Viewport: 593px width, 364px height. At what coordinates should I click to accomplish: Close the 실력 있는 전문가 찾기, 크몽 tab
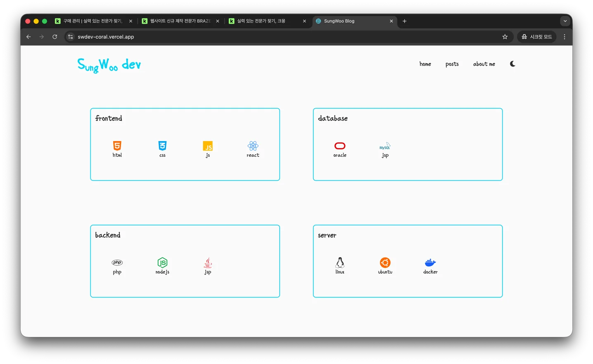[304, 21]
